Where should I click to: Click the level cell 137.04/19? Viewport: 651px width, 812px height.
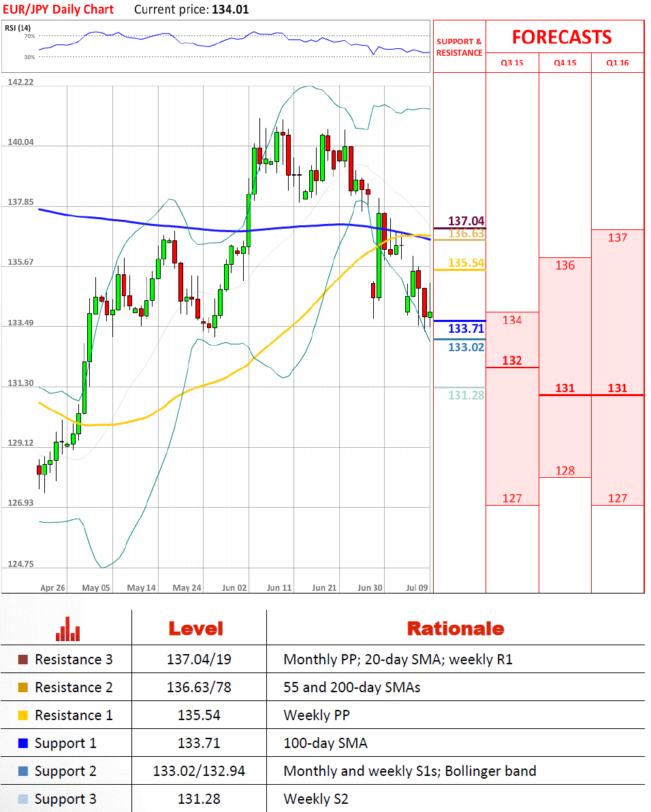tap(199, 660)
